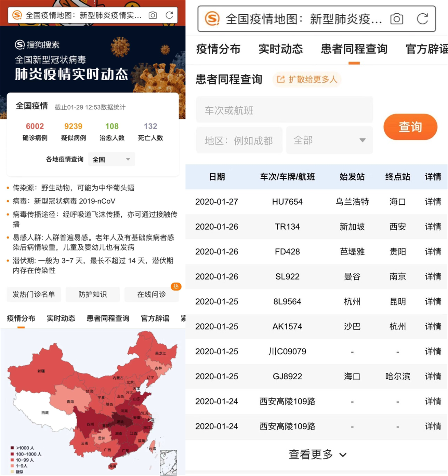
Task: Click the 日期 column header
Action: pos(217,177)
